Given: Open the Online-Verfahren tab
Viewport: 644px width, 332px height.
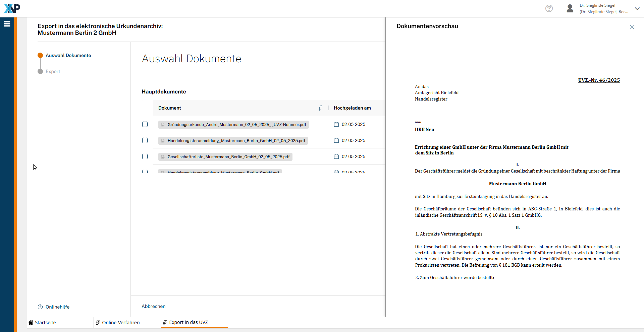Looking at the screenshot, I should (121, 323).
